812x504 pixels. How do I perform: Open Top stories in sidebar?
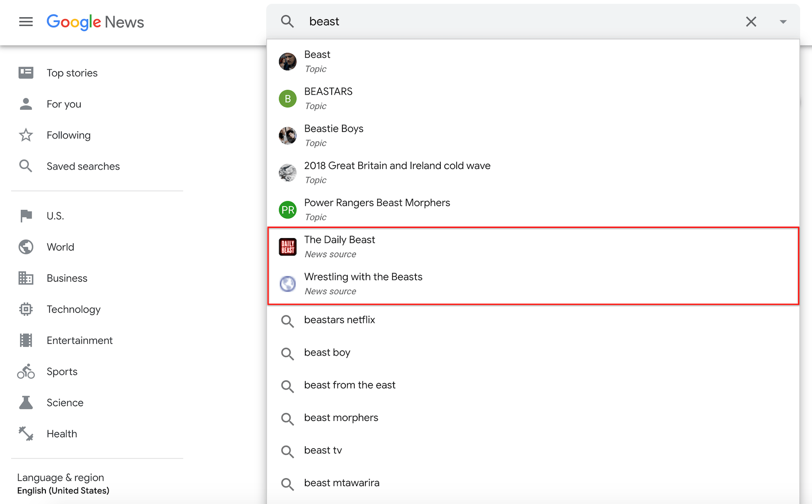pos(72,73)
